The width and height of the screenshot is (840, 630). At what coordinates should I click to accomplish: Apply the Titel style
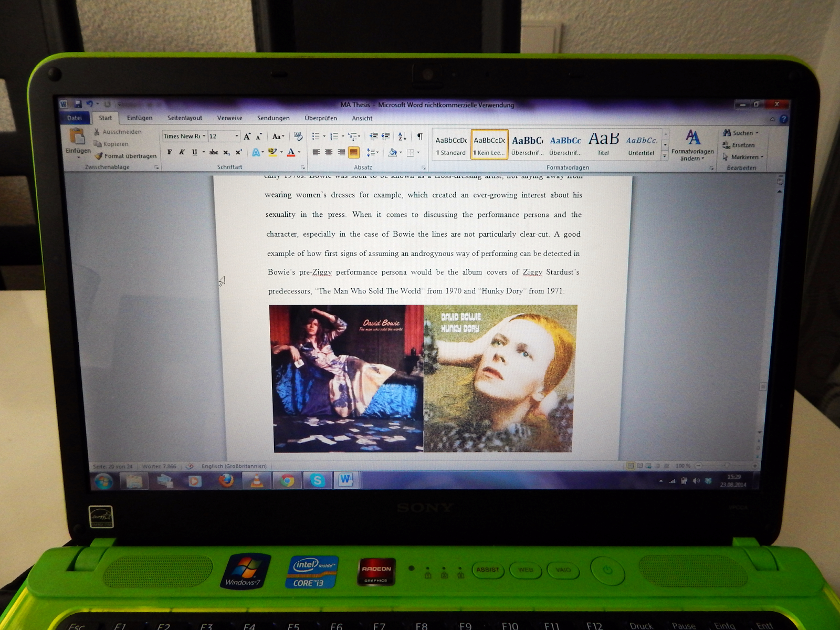tap(603, 145)
